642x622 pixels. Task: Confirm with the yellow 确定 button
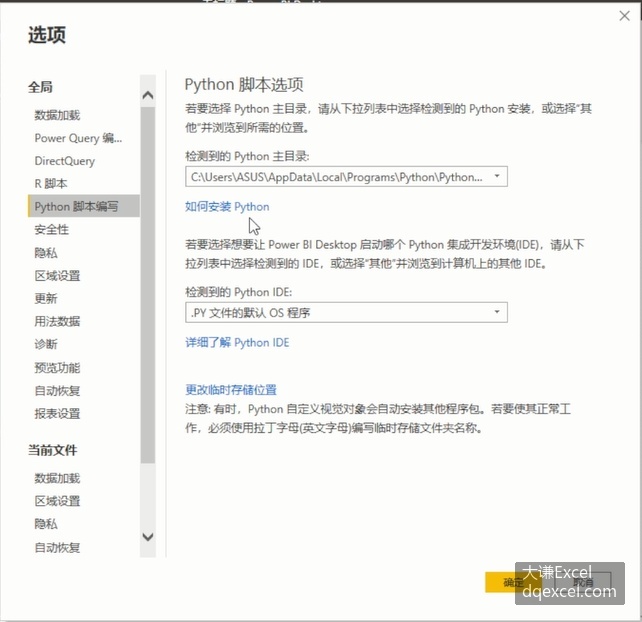pyautogui.click(x=513, y=582)
